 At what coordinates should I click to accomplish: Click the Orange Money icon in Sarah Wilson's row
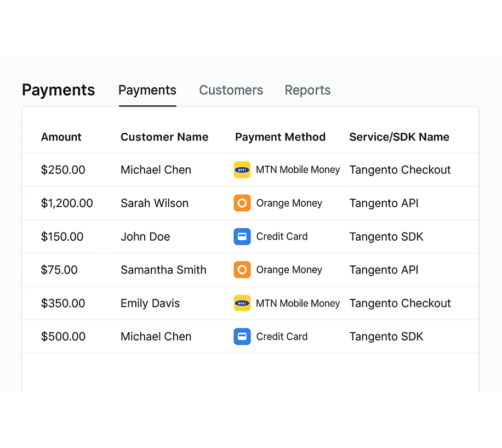point(242,203)
